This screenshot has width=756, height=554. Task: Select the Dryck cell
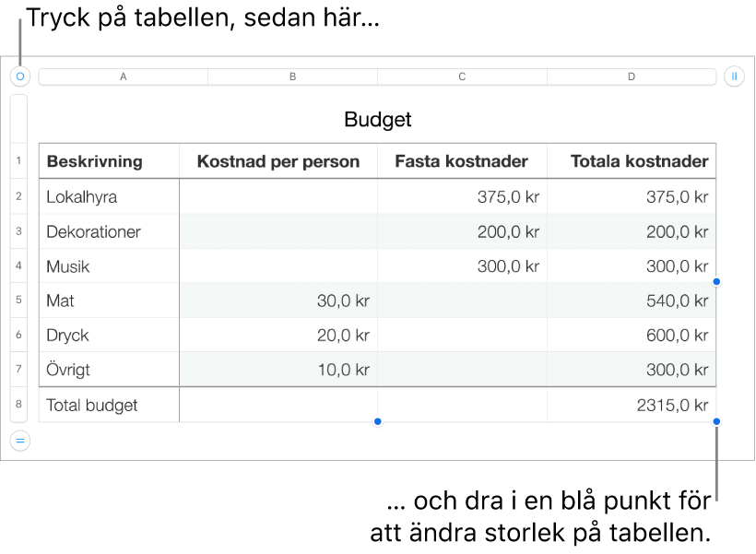click(x=110, y=336)
